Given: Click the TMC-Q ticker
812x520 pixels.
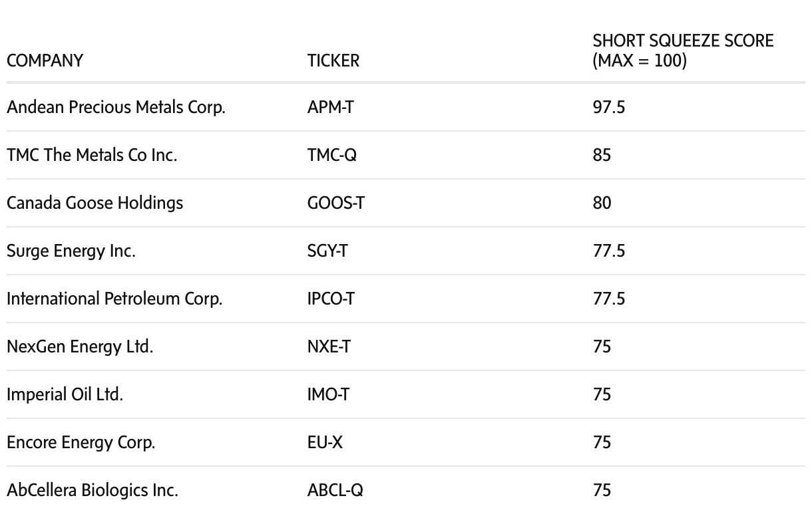Looking at the screenshot, I should click(332, 155).
